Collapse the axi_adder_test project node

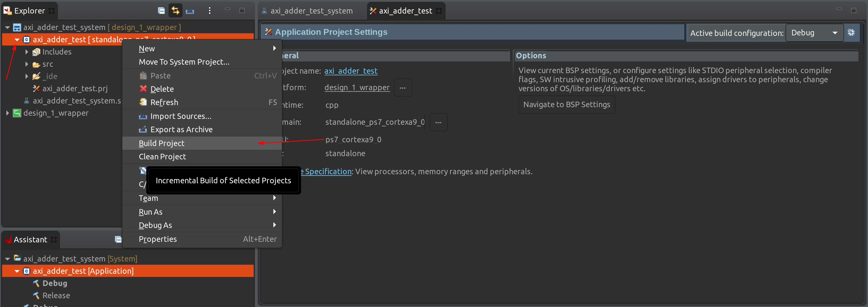(17, 39)
